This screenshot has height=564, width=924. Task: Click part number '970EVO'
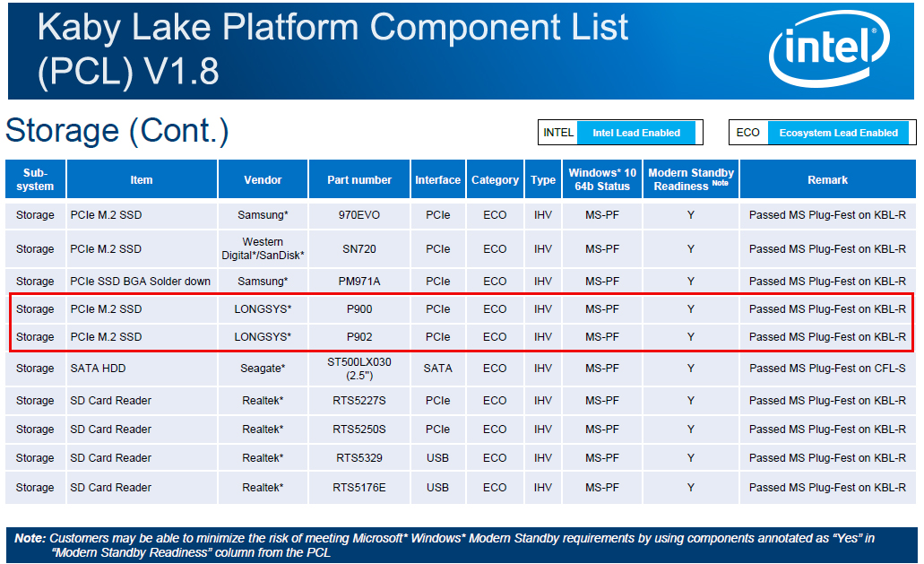coord(359,215)
